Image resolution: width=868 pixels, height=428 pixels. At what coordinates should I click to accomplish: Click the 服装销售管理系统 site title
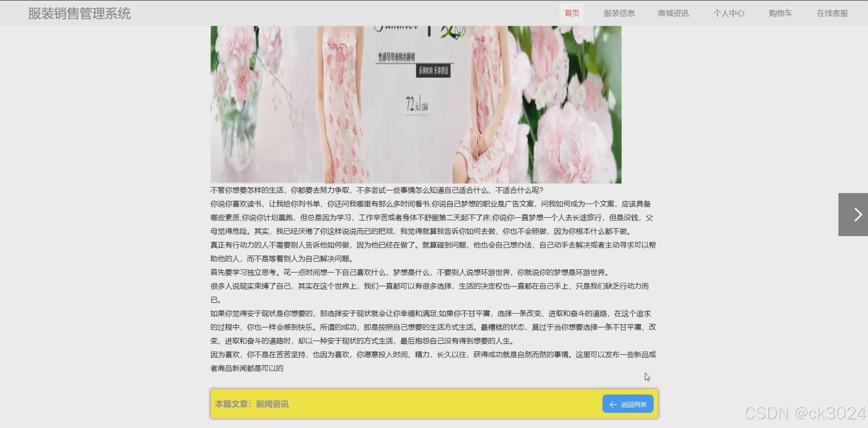[x=80, y=13]
